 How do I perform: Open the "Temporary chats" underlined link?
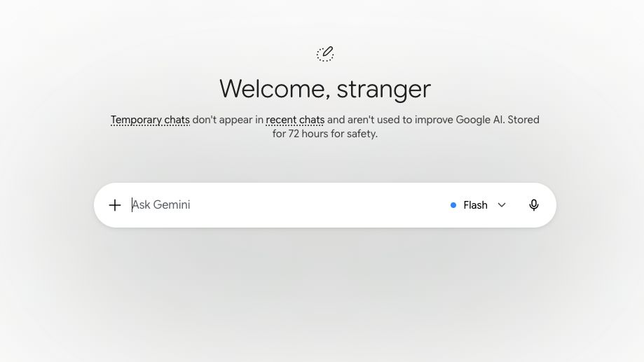151,120
